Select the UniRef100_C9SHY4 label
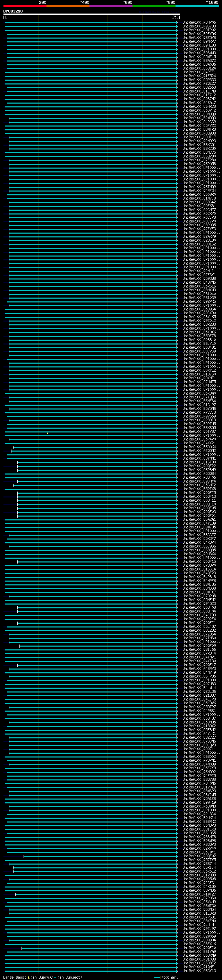 [199, 481]
